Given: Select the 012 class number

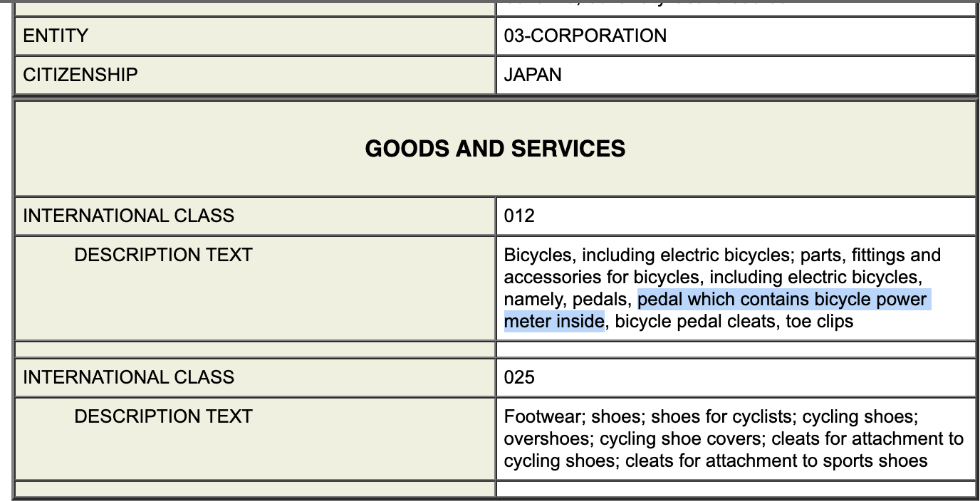Looking at the screenshot, I should 518,216.
